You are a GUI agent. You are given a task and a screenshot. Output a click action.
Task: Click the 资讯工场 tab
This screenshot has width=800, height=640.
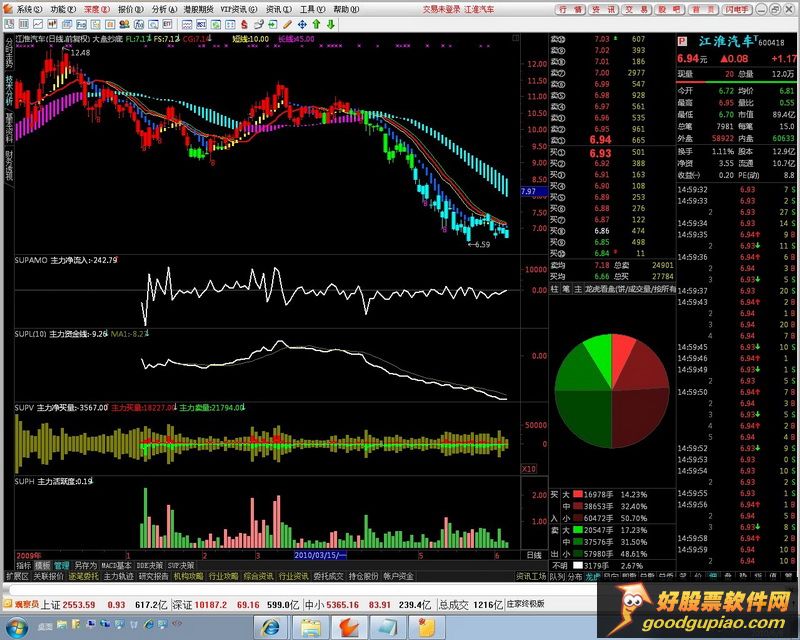531,576
